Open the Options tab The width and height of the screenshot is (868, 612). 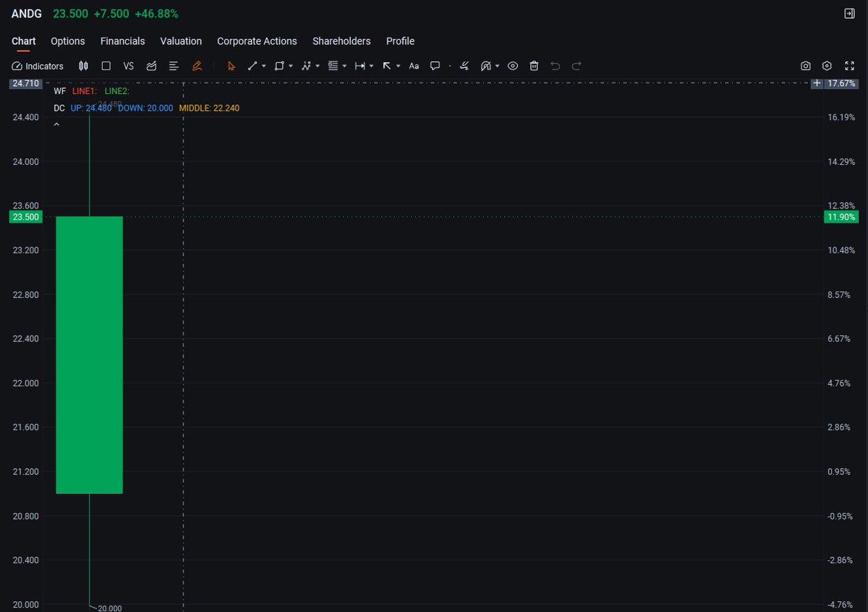[x=68, y=41]
